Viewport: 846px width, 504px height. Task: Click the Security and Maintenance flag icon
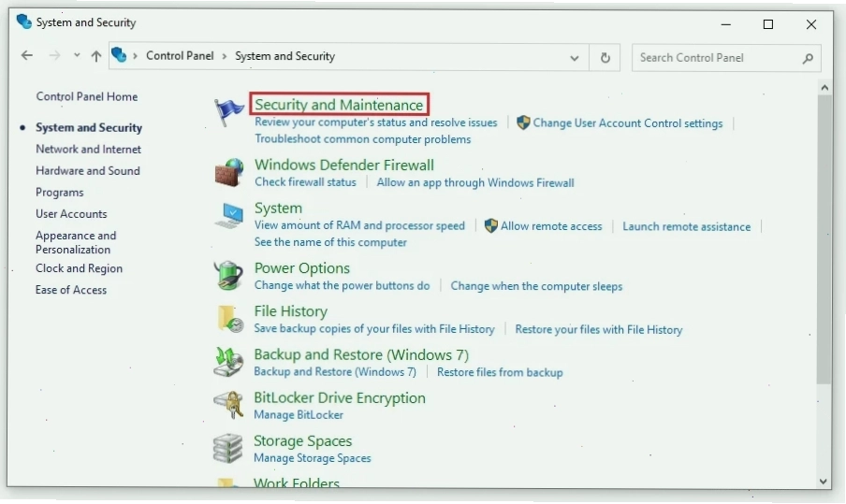[228, 112]
